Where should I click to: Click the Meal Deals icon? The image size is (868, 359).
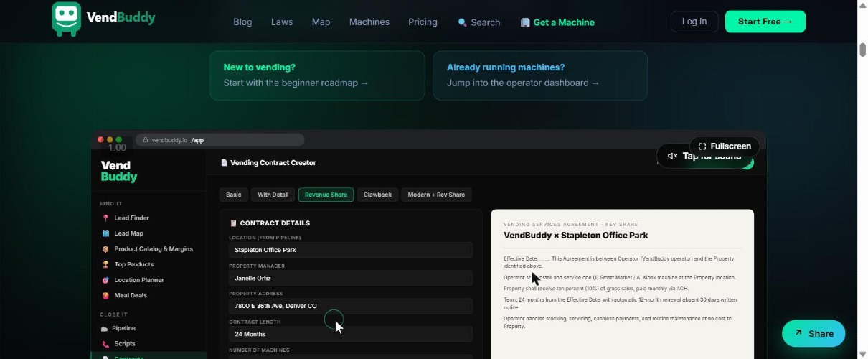point(105,295)
